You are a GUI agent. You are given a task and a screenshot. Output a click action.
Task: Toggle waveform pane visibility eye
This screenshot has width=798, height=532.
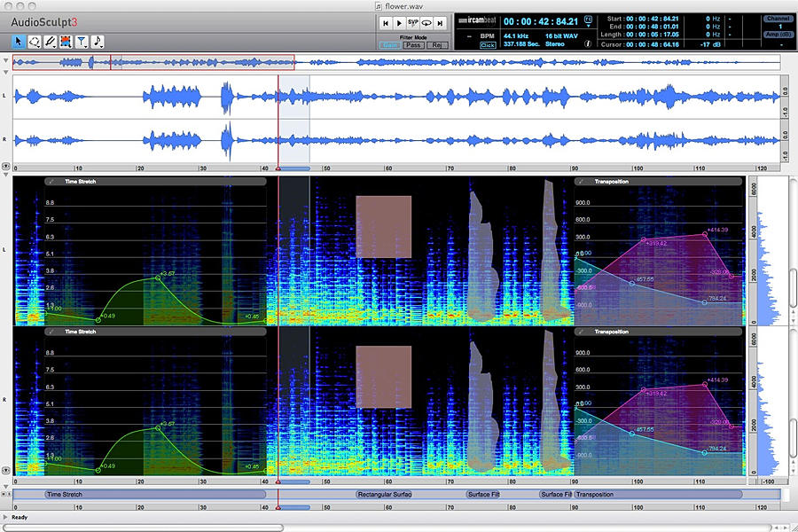(x=5, y=167)
